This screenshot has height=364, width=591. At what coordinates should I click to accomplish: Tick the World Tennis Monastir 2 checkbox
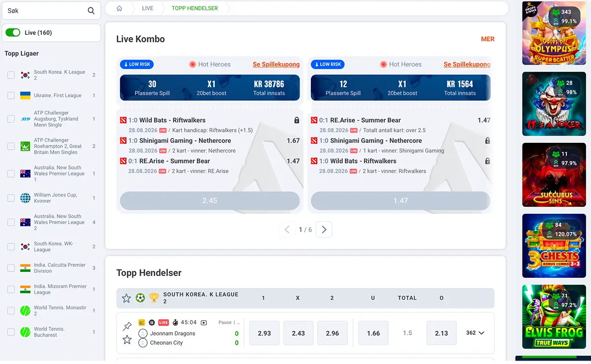tap(11, 311)
